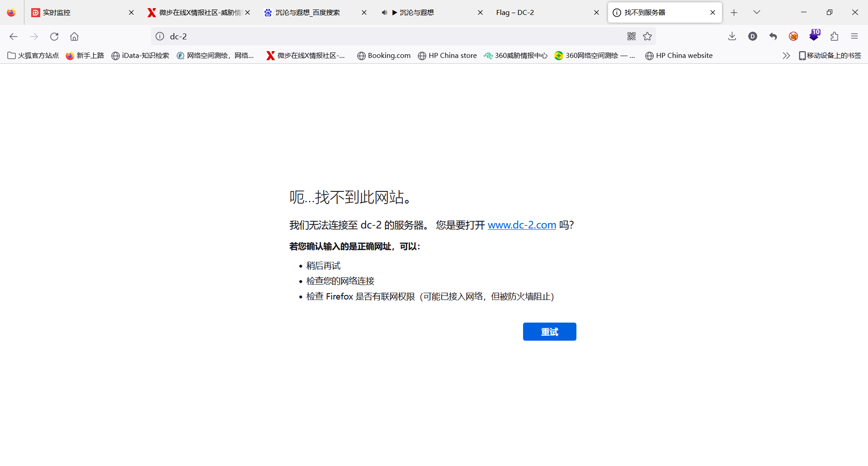
Task: Mute the playing 沉沦与遐想 tab
Action: pos(384,13)
